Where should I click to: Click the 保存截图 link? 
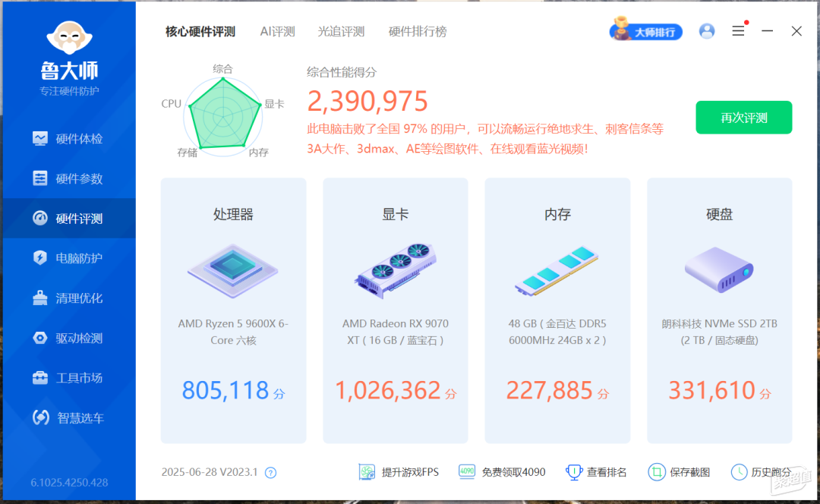pyautogui.click(x=679, y=472)
